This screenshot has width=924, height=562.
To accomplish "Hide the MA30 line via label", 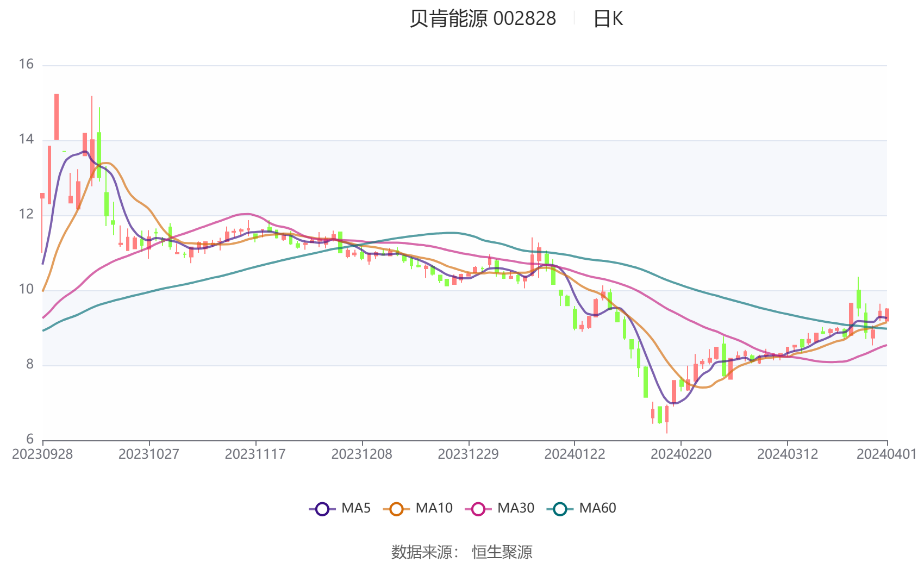I will click(x=516, y=508).
